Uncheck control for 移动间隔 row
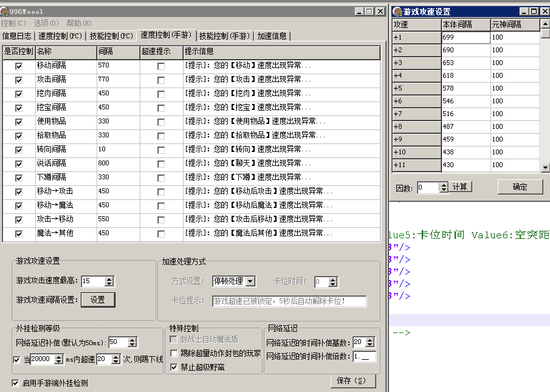This screenshot has width=550, height=392. click(x=19, y=66)
